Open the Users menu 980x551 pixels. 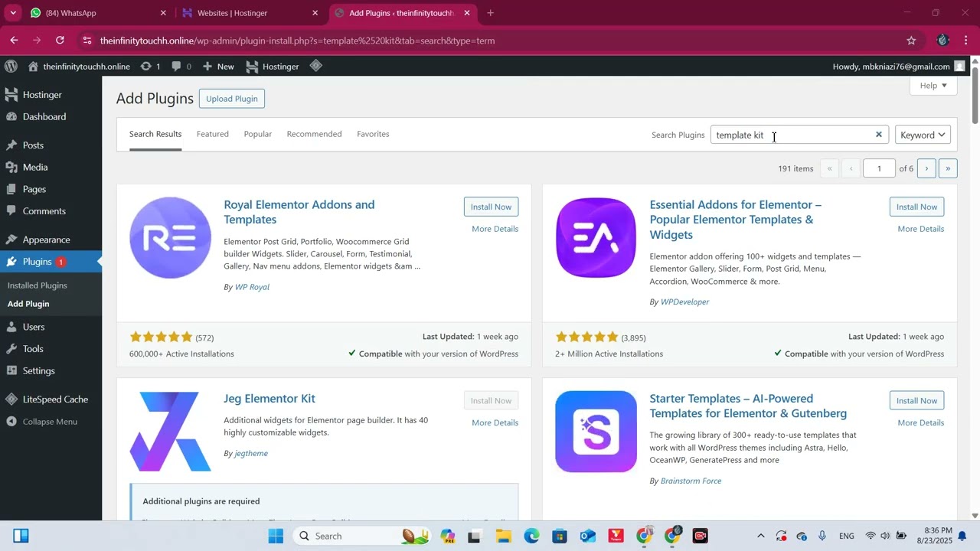click(x=51, y=327)
